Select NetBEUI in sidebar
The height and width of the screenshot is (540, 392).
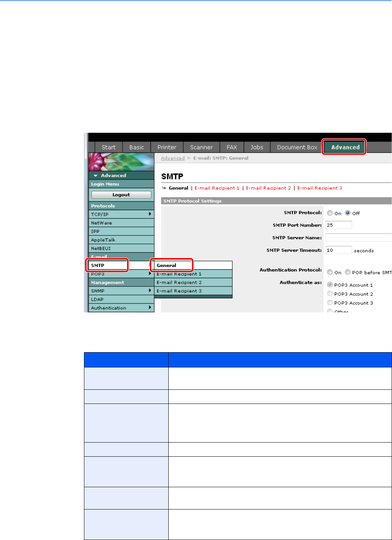pyautogui.click(x=121, y=248)
